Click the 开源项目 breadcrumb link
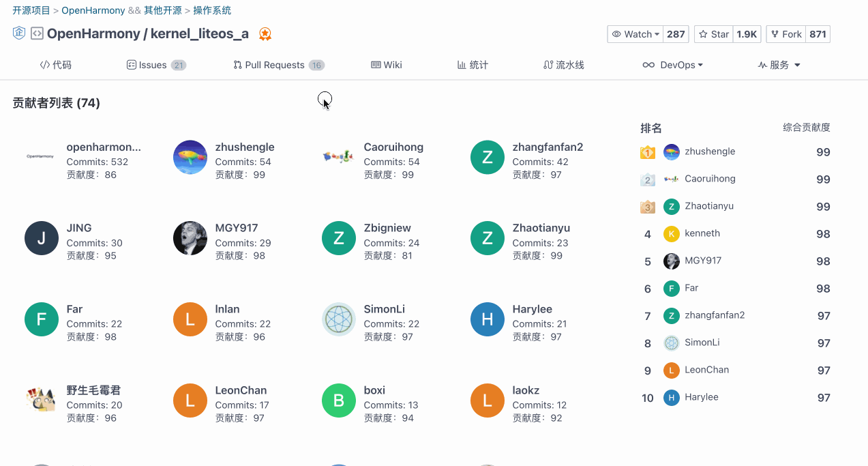The width and height of the screenshot is (868, 466). [x=31, y=10]
